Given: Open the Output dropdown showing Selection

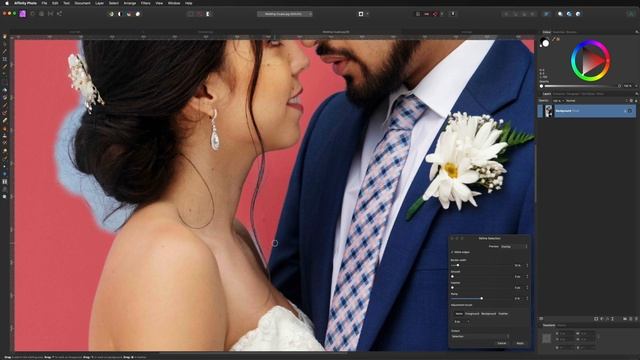Looking at the screenshot, I should coord(480,336).
